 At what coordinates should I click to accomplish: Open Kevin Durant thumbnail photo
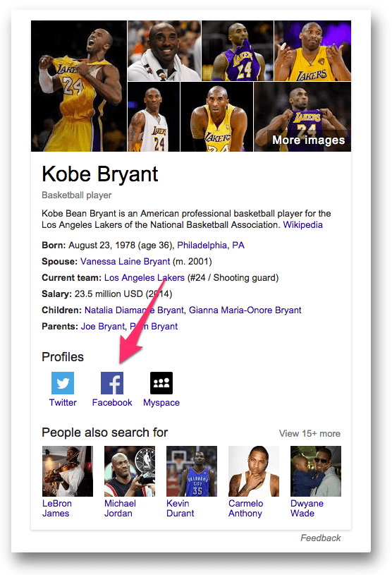(x=192, y=471)
